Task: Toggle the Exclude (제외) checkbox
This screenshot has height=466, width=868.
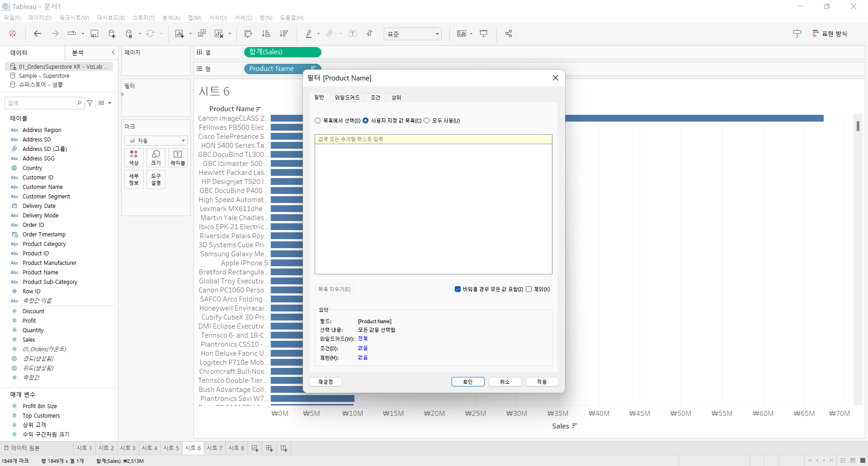Action: pos(528,289)
